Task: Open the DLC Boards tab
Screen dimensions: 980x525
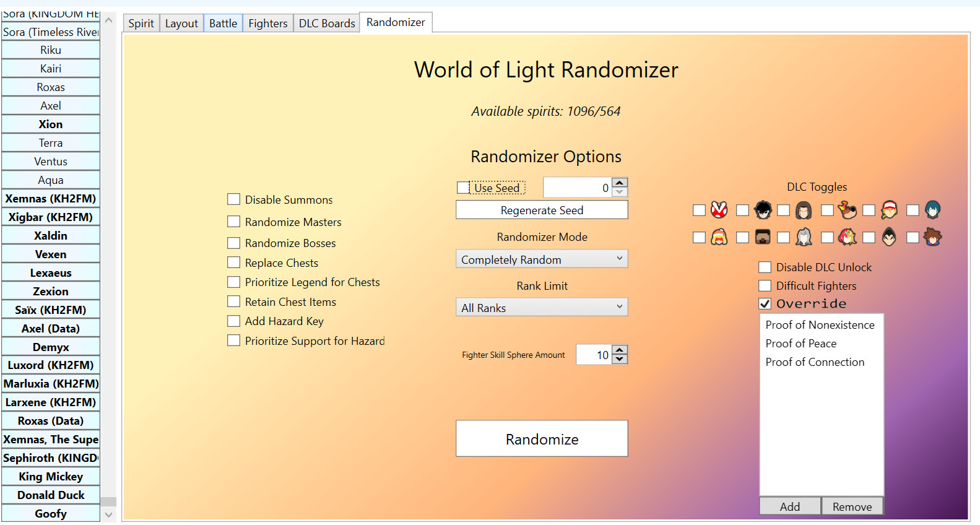Action: 326,24
